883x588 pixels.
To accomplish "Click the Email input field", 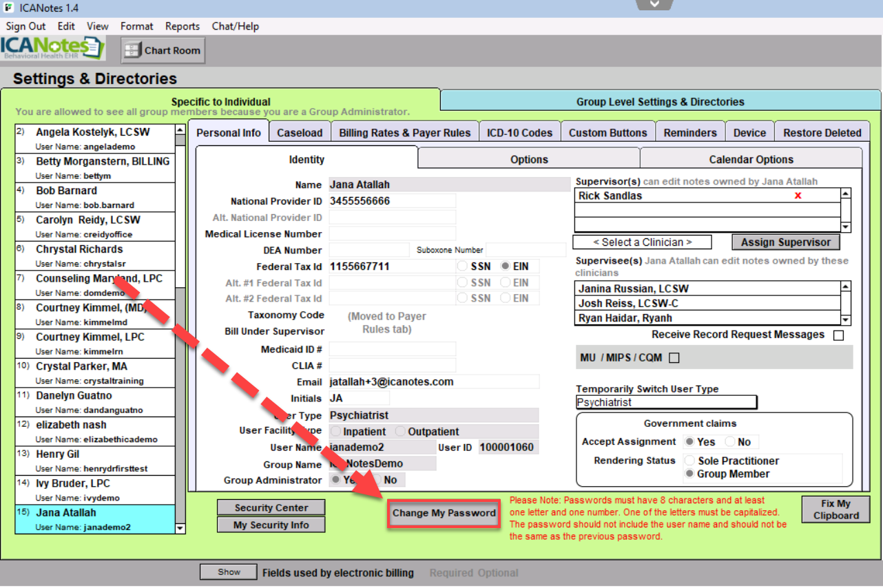I will 433,382.
